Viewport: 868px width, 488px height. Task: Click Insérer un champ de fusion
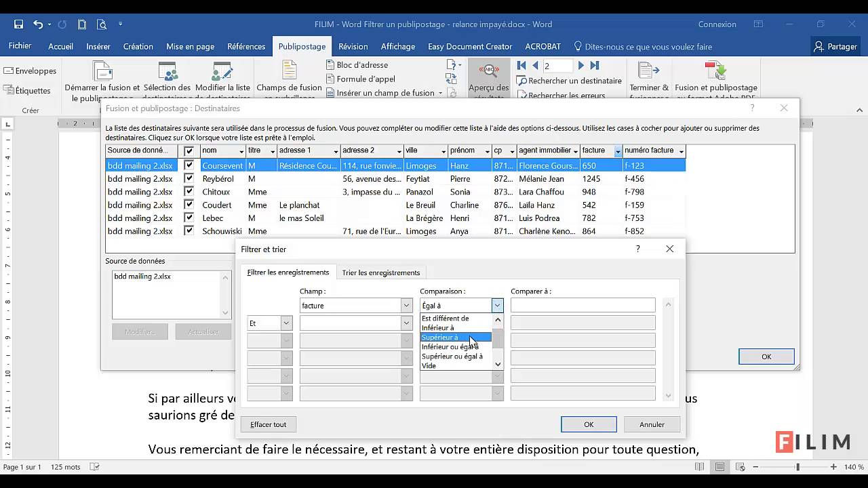[x=385, y=93]
